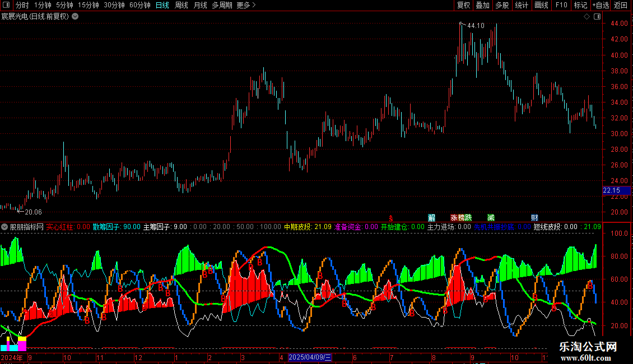633x364 pixels.
Task: Click the 解 info marker
Action: (x=431, y=218)
